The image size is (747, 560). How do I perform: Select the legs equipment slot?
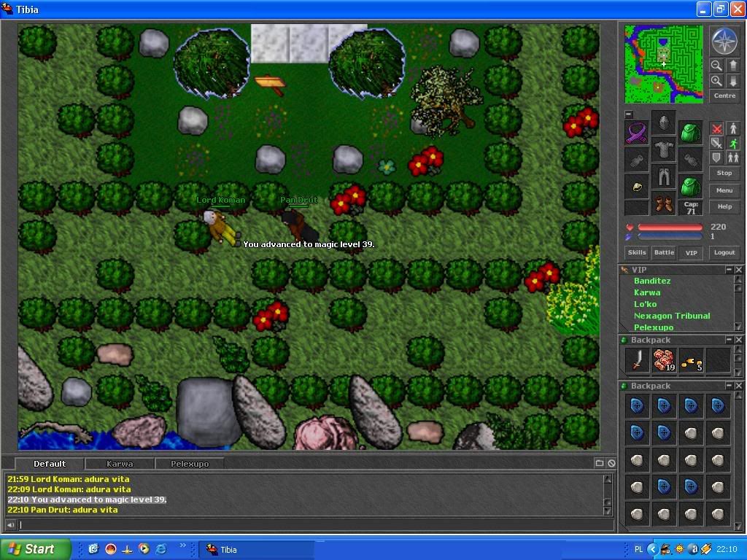664,177
